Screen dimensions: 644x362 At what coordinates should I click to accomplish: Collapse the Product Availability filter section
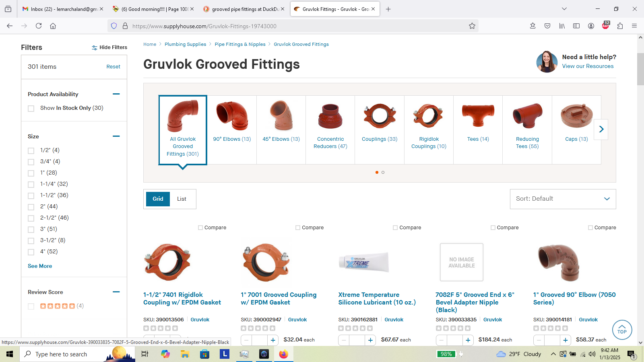(x=116, y=94)
